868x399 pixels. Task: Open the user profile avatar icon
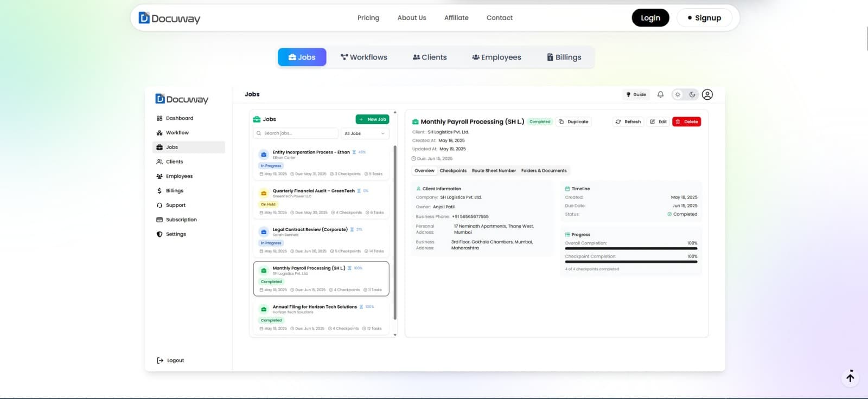[x=707, y=94]
